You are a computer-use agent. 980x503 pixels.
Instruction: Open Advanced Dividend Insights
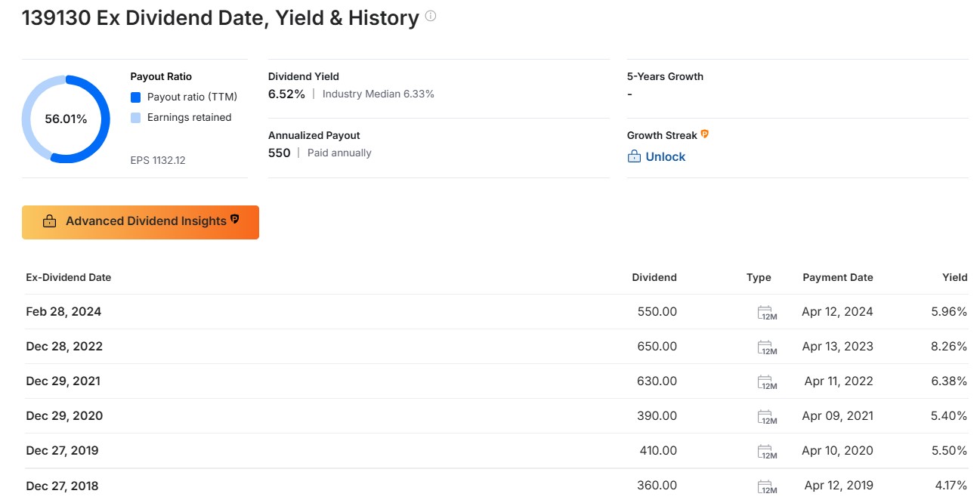tap(141, 222)
